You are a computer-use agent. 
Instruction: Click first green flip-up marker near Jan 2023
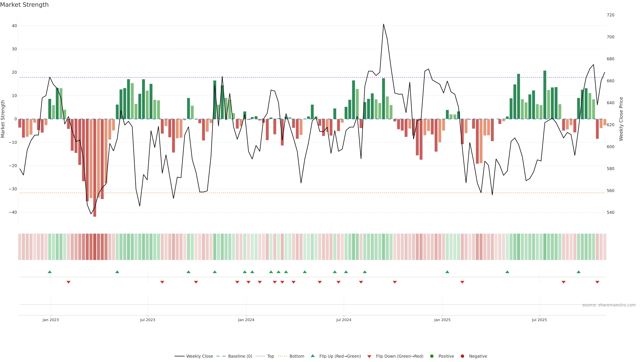click(x=50, y=272)
